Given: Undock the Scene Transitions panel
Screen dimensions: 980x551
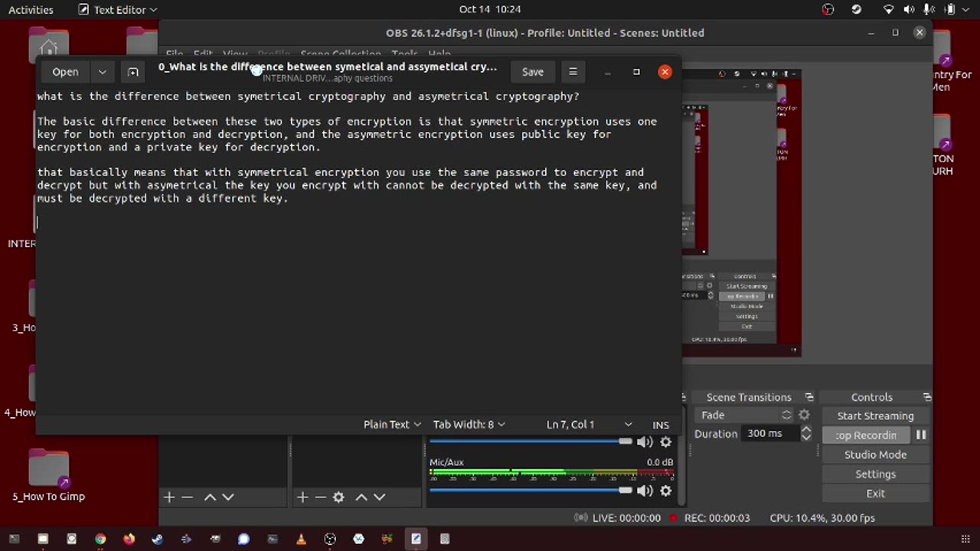Looking at the screenshot, I should tap(809, 397).
